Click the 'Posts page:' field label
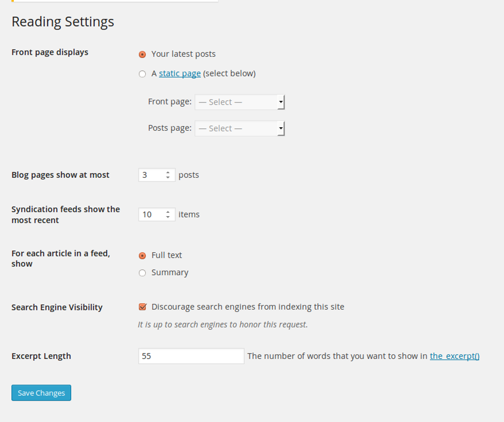This screenshot has height=422, width=504. pyautogui.click(x=169, y=128)
